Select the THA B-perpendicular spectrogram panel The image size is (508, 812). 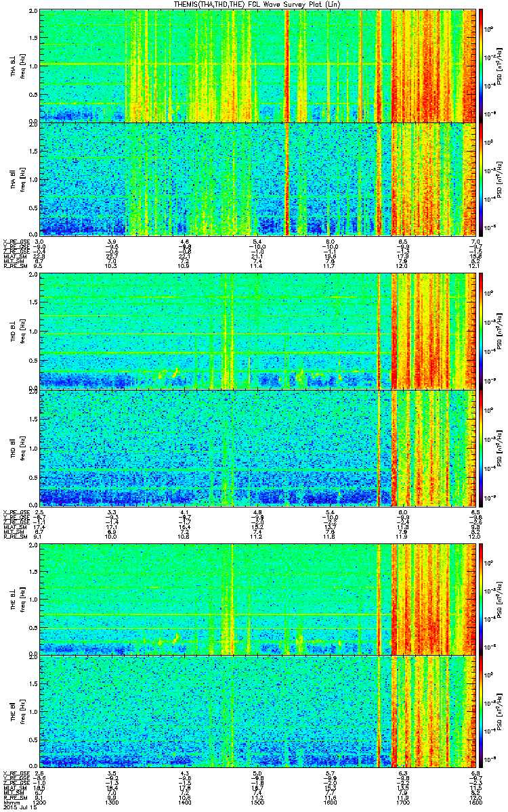coord(258,66)
